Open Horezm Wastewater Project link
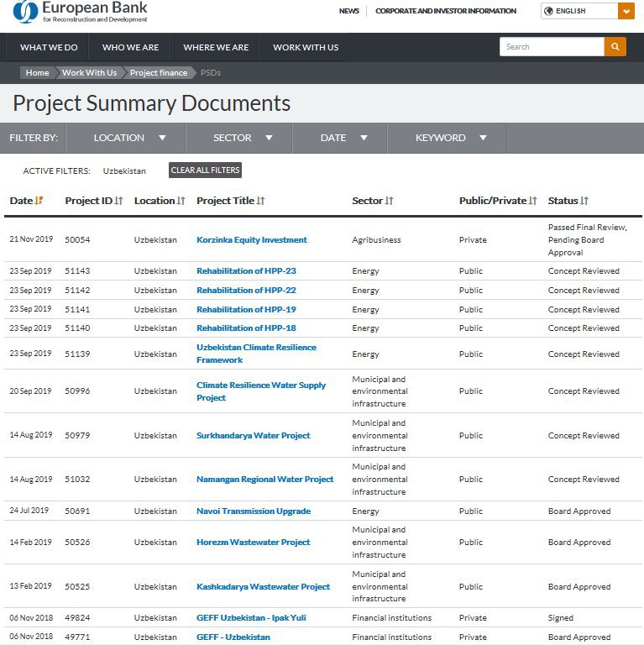644x645 pixels. pyautogui.click(x=254, y=543)
